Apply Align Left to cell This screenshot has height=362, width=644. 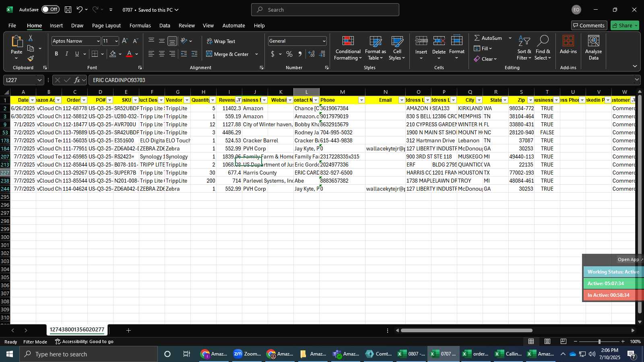tap(151, 54)
